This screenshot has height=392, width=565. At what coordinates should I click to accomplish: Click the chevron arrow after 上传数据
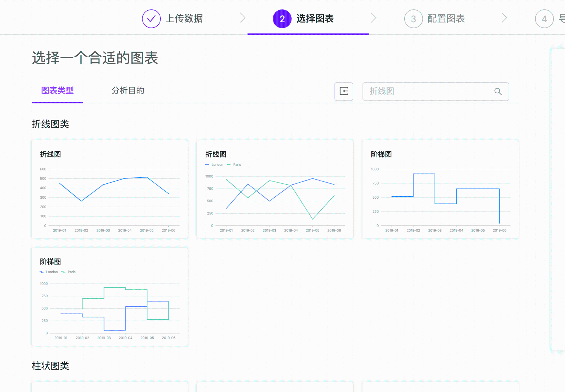(243, 18)
